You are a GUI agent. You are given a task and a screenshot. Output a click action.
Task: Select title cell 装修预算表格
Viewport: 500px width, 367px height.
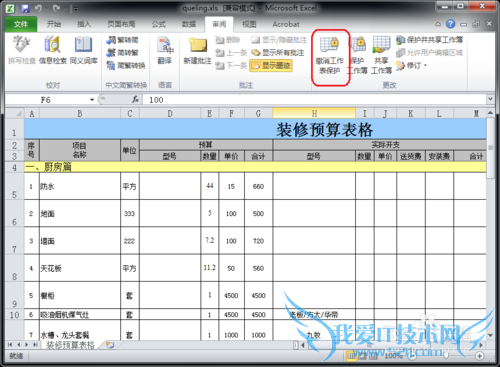point(255,129)
